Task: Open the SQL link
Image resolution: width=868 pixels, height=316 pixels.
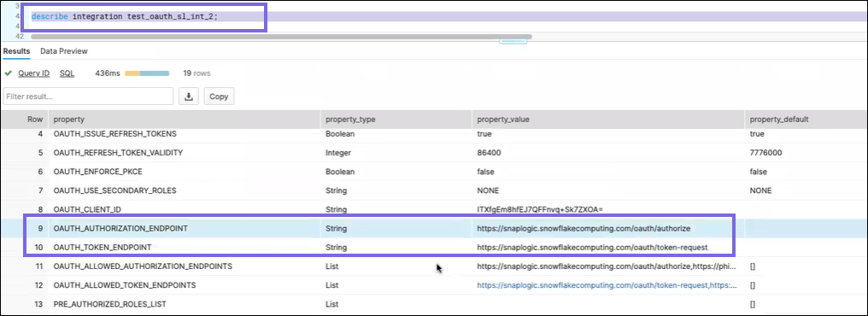Action: point(67,73)
